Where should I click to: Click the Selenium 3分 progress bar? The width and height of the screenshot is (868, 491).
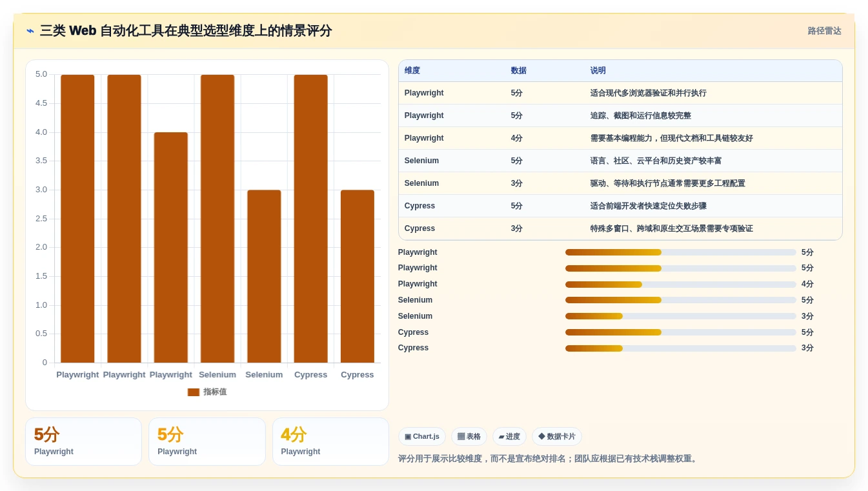coord(681,316)
